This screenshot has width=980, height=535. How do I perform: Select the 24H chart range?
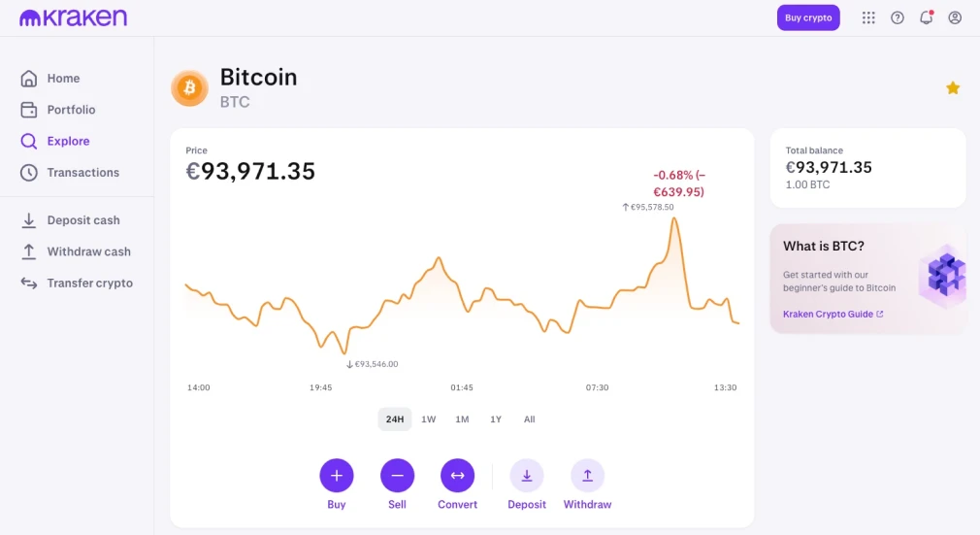pos(395,419)
